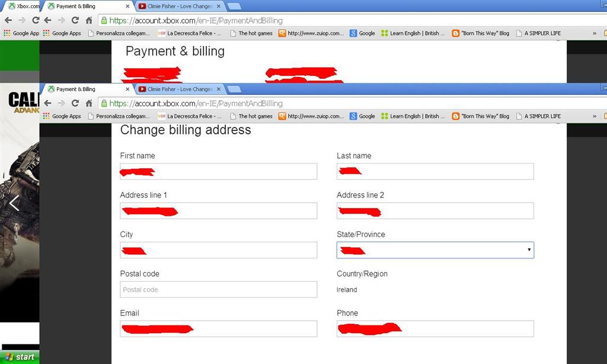Open The hot games bookmark in back window

tap(251, 33)
